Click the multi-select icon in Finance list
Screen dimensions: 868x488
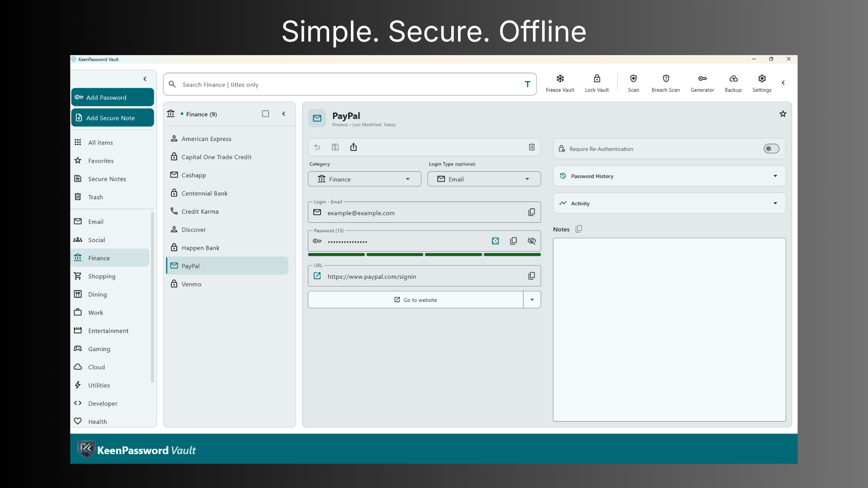265,114
